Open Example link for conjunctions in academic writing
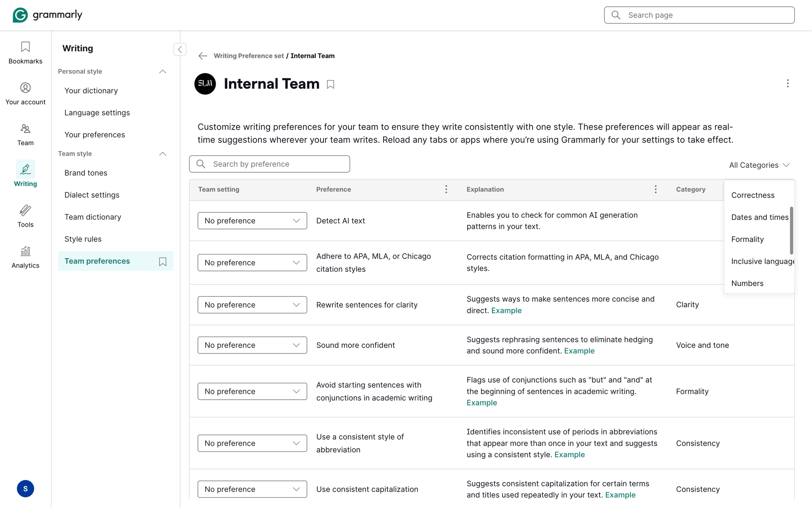The height and width of the screenshot is (508, 812). click(482, 403)
